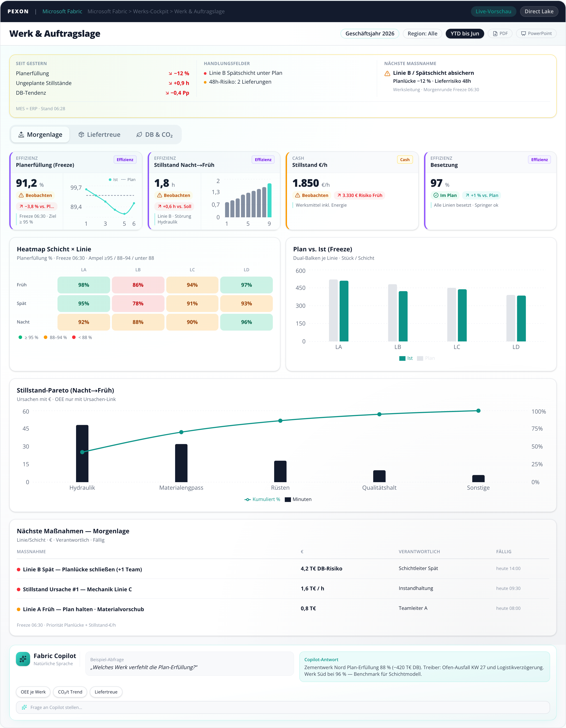Viewport: 566px width, 728px height.
Task: Click the Cash tag on Stillstand €/h card
Action: (405, 160)
